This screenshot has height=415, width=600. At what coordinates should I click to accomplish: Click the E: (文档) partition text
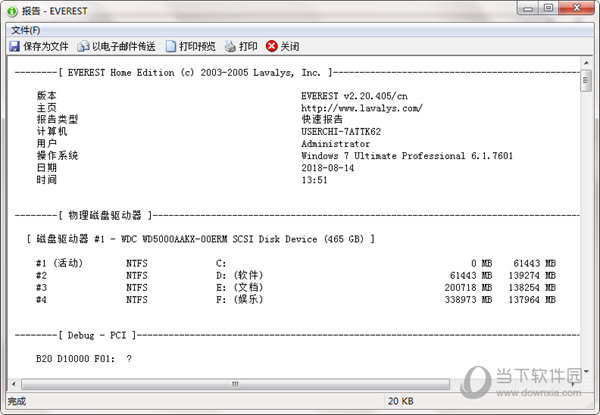tap(240, 287)
